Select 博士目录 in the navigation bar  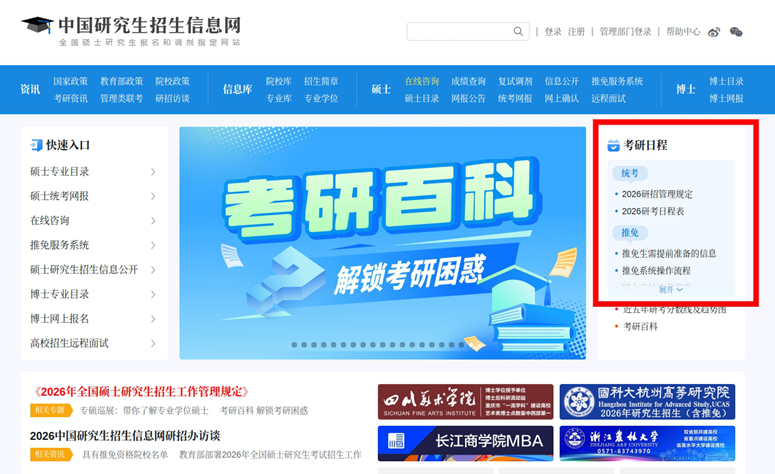tap(726, 81)
